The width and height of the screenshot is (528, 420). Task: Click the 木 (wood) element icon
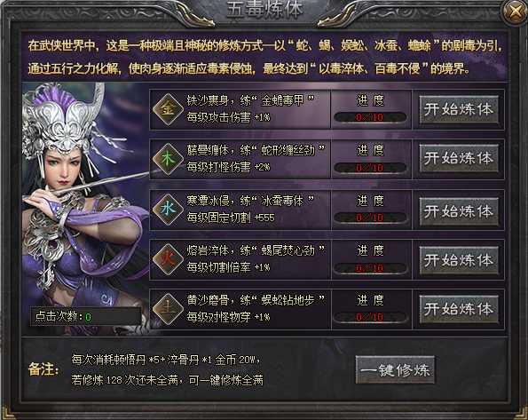(168, 159)
